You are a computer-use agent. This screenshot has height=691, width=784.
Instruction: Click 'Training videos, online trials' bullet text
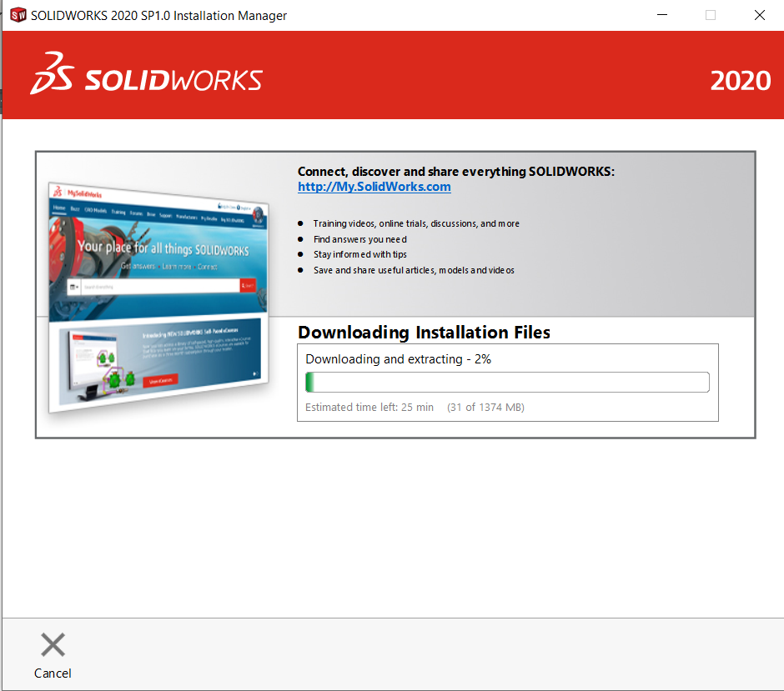(x=416, y=223)
